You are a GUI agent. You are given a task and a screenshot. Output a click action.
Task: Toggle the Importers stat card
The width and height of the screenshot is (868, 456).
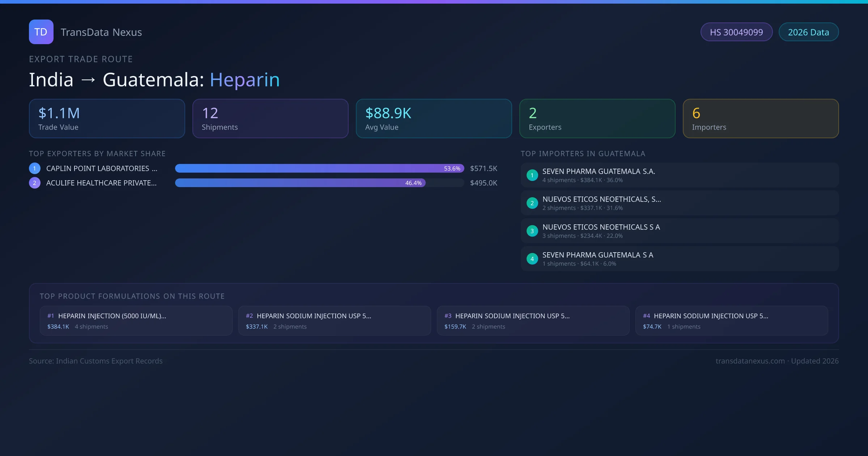[761, 118]
